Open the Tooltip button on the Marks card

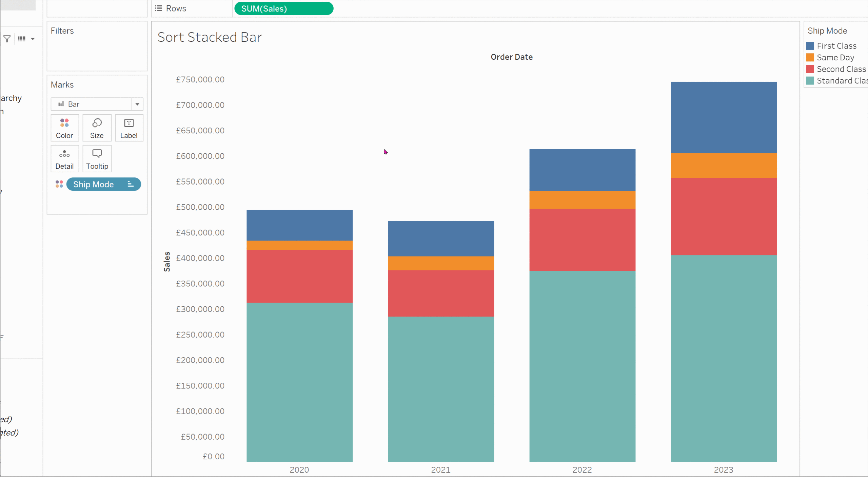tap(97, 158)
